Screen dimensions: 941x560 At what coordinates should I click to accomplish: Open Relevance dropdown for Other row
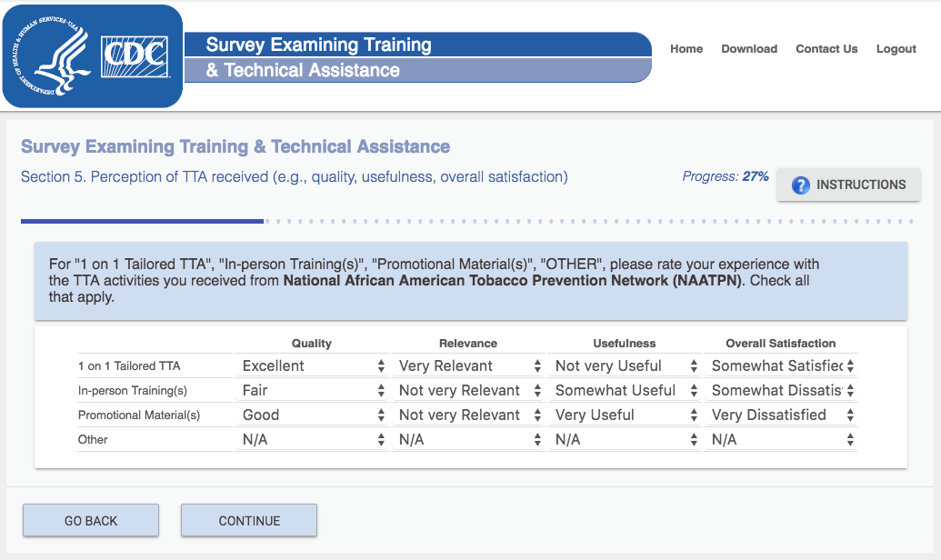pos(468,440)
